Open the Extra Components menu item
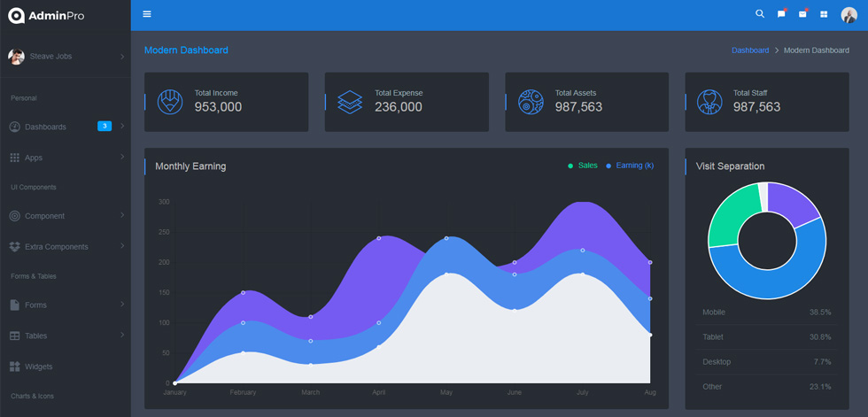 tap(66, 247)
